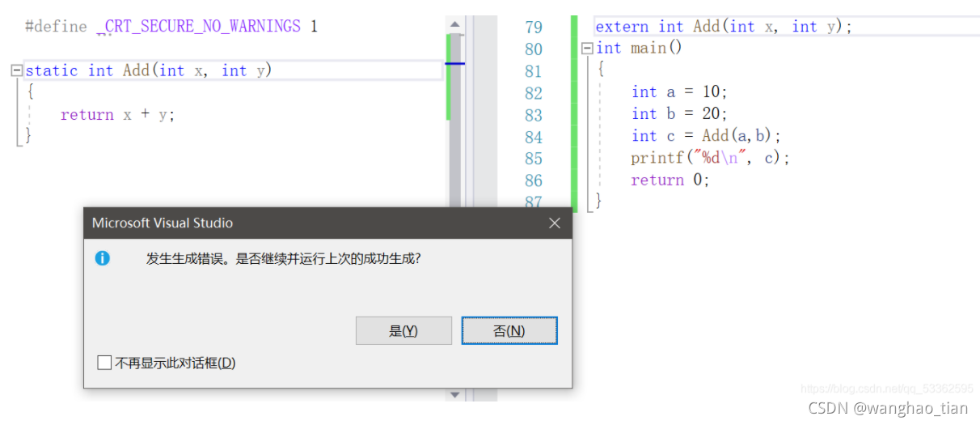980x425 pixels.
Task: Click the 否(N) button in dialog
Action: (509, 330)
